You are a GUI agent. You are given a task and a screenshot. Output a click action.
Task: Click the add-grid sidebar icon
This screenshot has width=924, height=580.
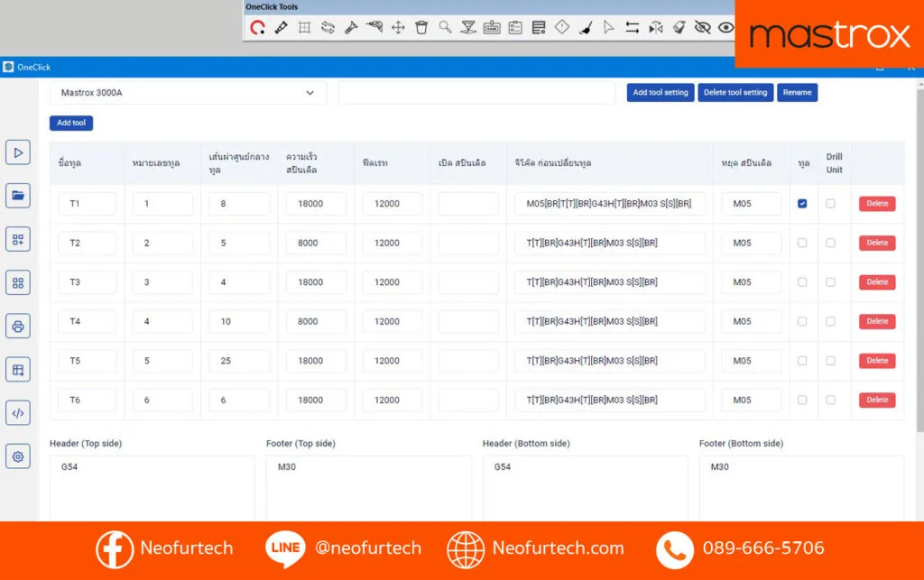point(18,239)
